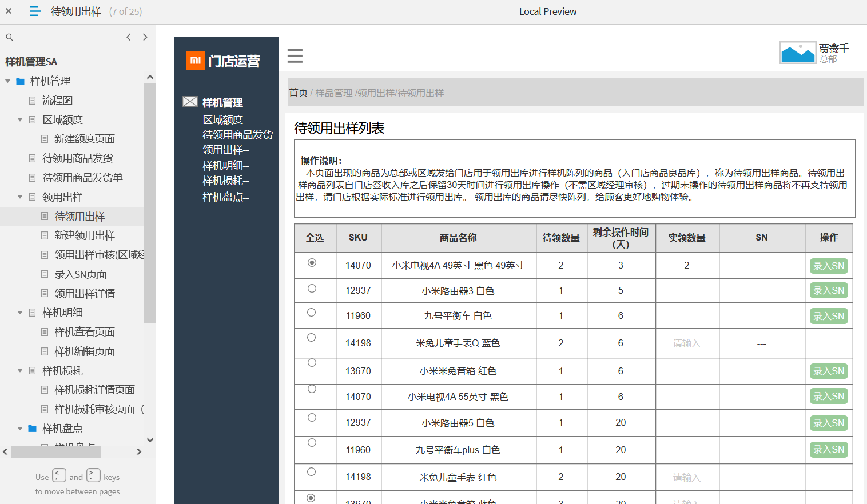
Task: Click 首页 in the breadcrumb
Action: 298,93
